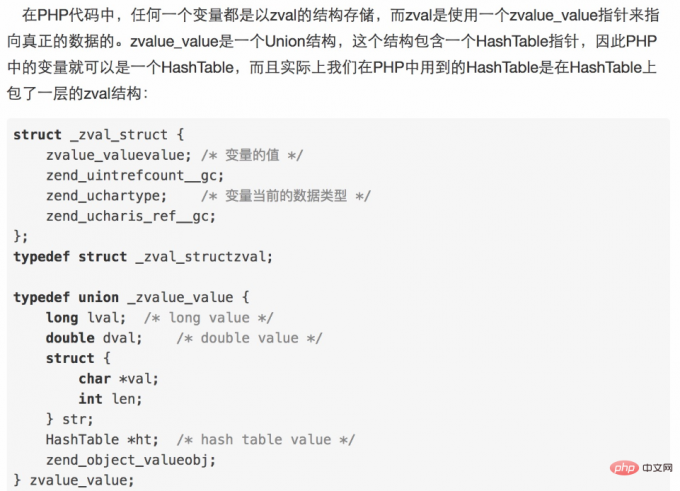The image size is (680, 491).
Task: Click the hash table value comment
Action: coord(265,439)
